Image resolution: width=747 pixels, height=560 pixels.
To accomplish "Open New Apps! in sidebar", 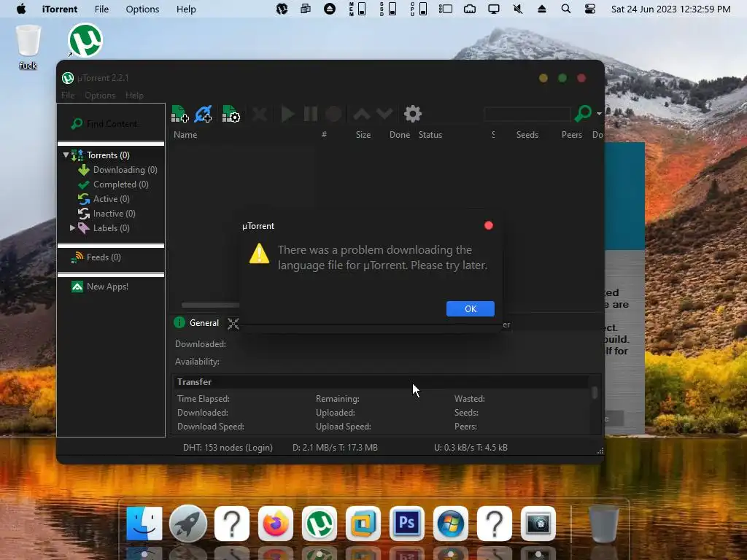I will (x=107, y=287).
